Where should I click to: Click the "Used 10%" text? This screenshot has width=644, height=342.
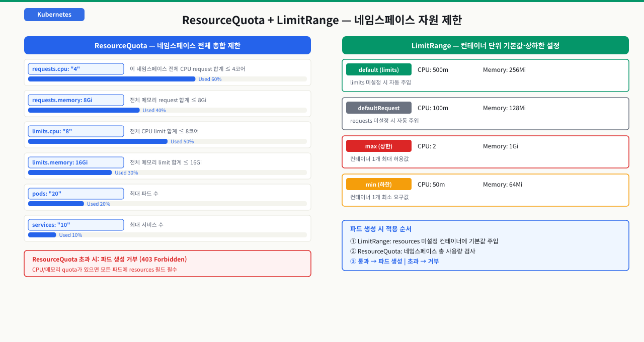pos(70,235)
